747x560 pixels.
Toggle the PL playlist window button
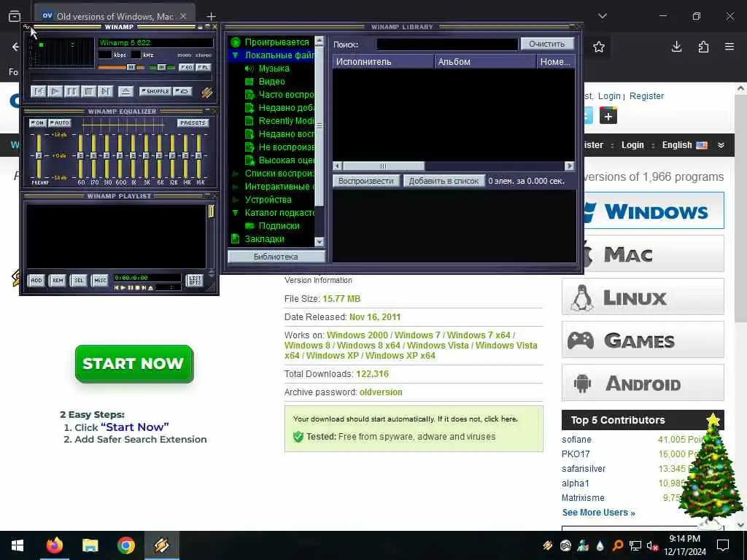[x=204, y=67]
